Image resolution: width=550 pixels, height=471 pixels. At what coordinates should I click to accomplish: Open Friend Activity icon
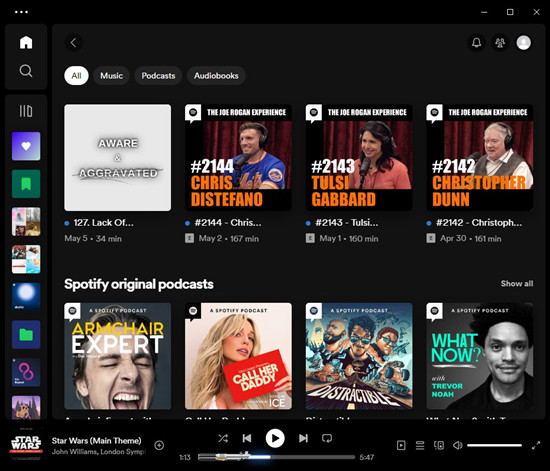pyautogui.click(x=500, y=43)
